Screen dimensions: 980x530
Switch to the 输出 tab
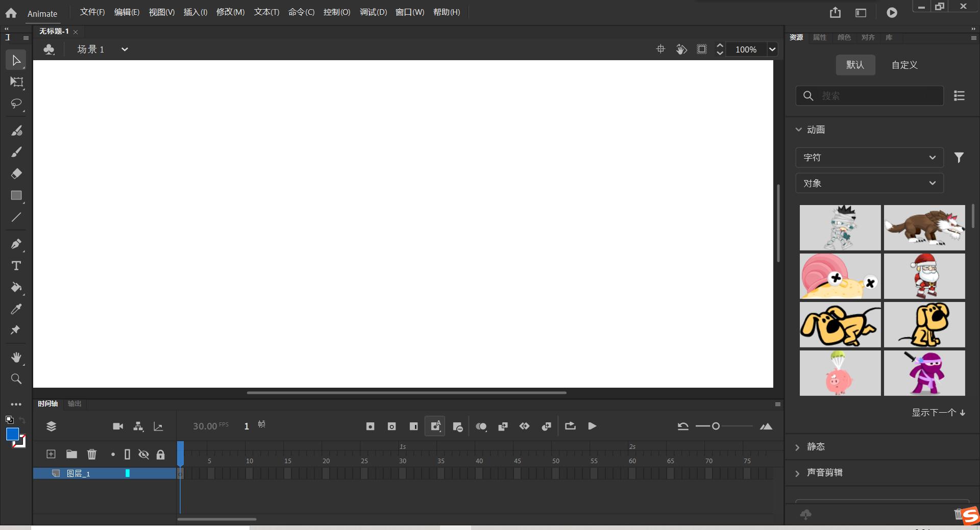click(x=74, y=403)
